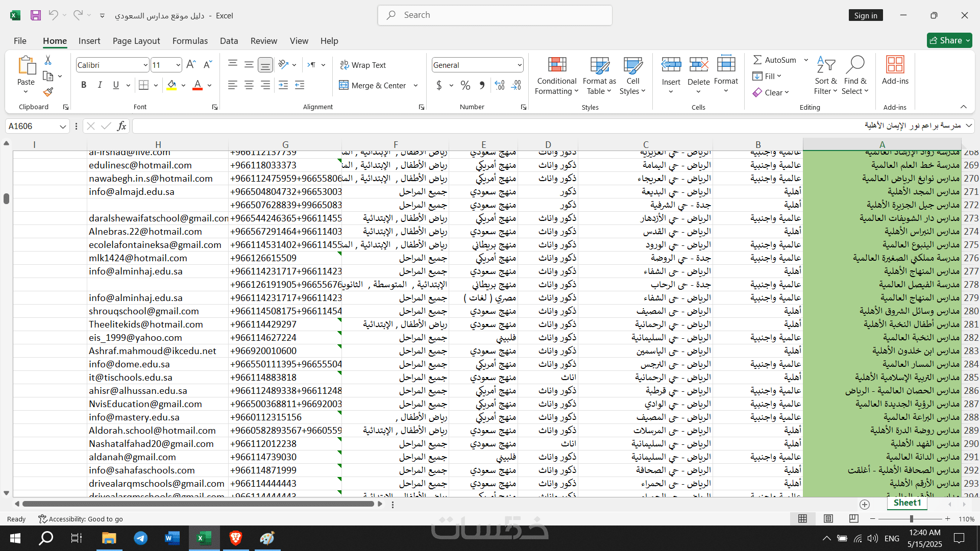Click the Format Painter icon
Screen dimensions: 980x551
[x=48, y=92]
